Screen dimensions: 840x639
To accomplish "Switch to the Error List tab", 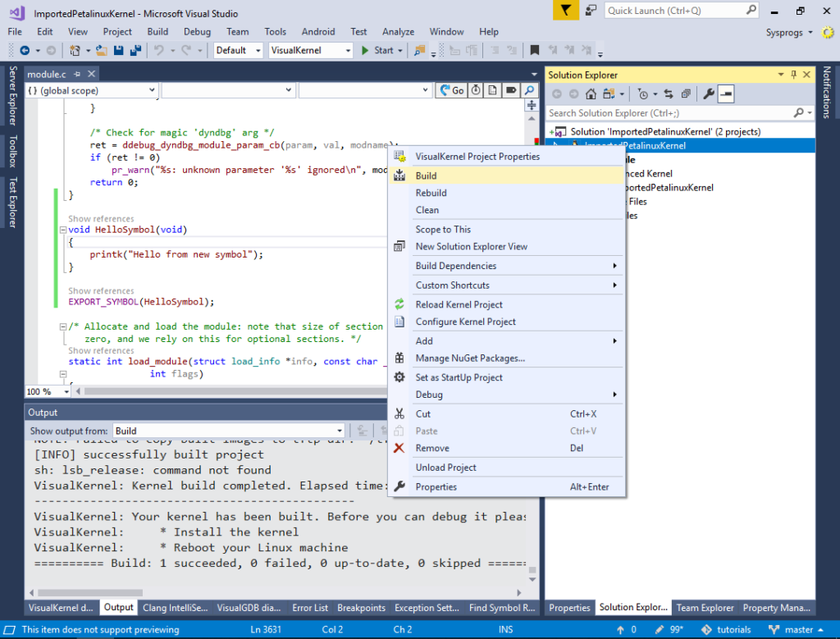I will click(310, 608).
